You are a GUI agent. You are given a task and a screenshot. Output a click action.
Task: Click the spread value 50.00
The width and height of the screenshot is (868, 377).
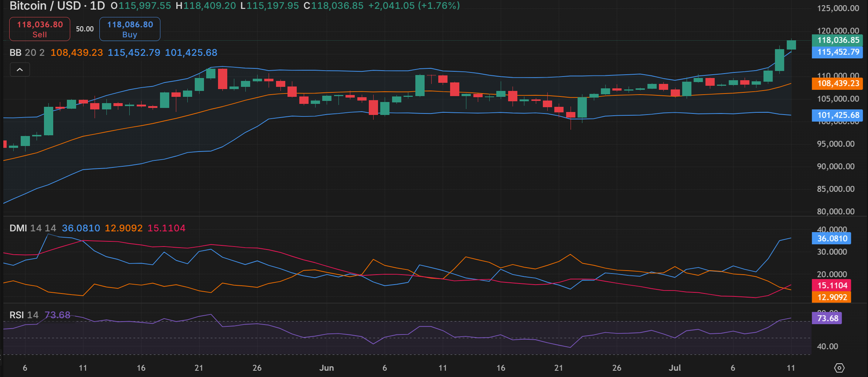click(x=85, y=29)
